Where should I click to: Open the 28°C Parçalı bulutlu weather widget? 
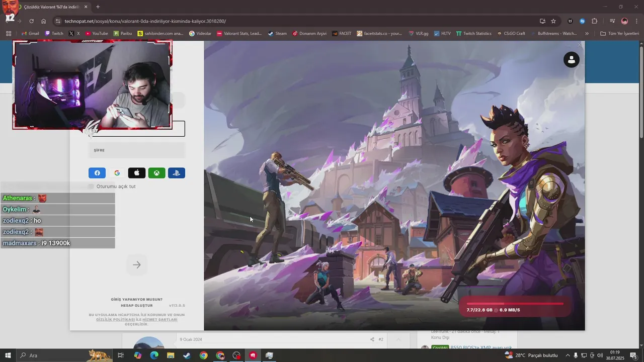[x=531, y=355]
